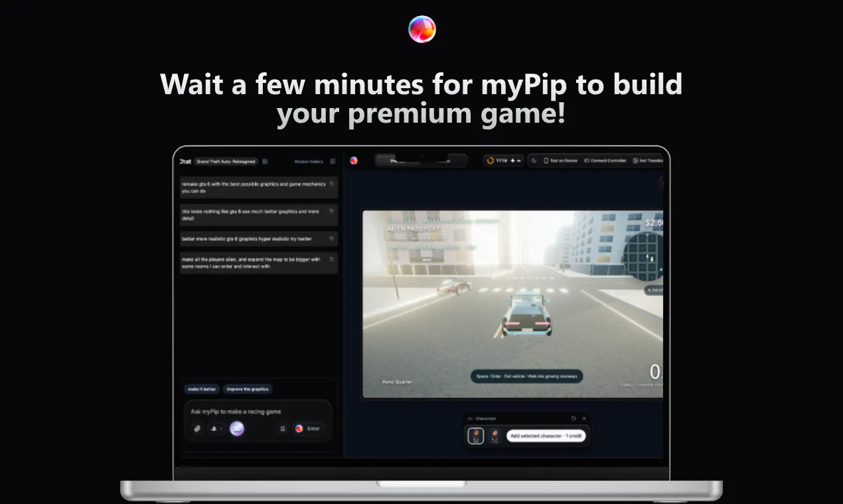The width and height of the screenshot is (843, 504).
Task: Close the Characters panel
Action: pos(584,418)
